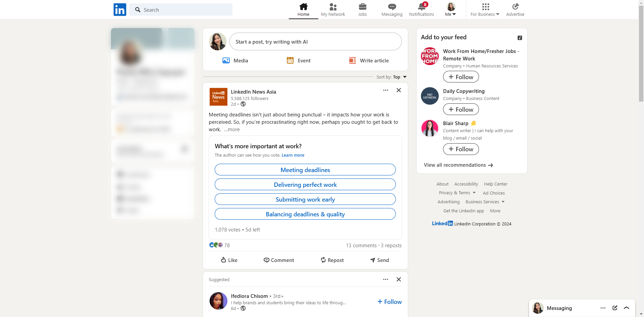Viewport: 644px width, 317px height.
Task: Open LinkedIn News Asia page name
Action: 254,92
